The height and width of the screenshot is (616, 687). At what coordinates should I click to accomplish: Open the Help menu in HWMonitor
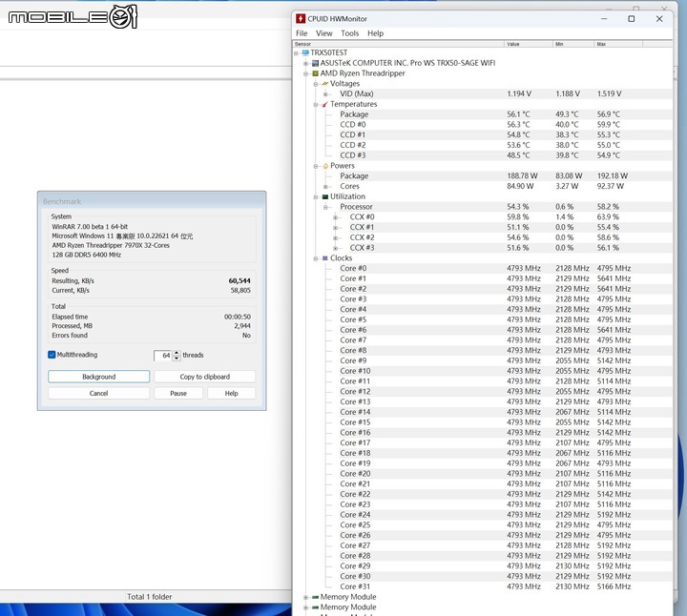(375, 33)
